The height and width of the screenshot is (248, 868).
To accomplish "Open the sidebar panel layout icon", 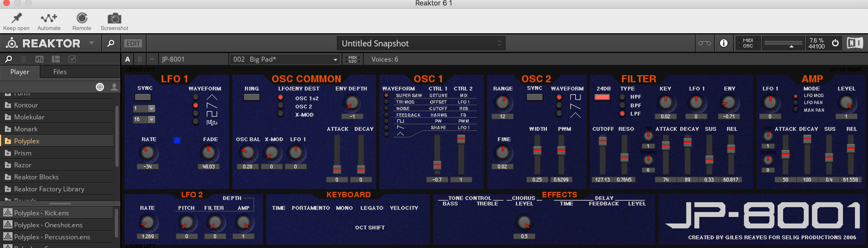I will coord(56,59).
